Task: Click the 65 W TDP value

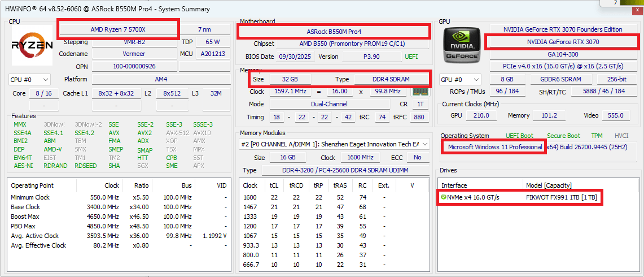Action: pyautogui.click(x=213, y=42)
